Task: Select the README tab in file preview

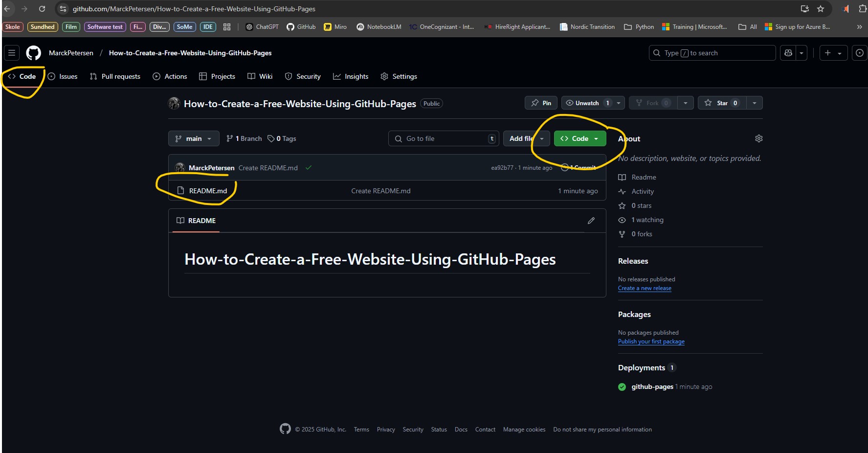Action: click(x=196, y=221)
